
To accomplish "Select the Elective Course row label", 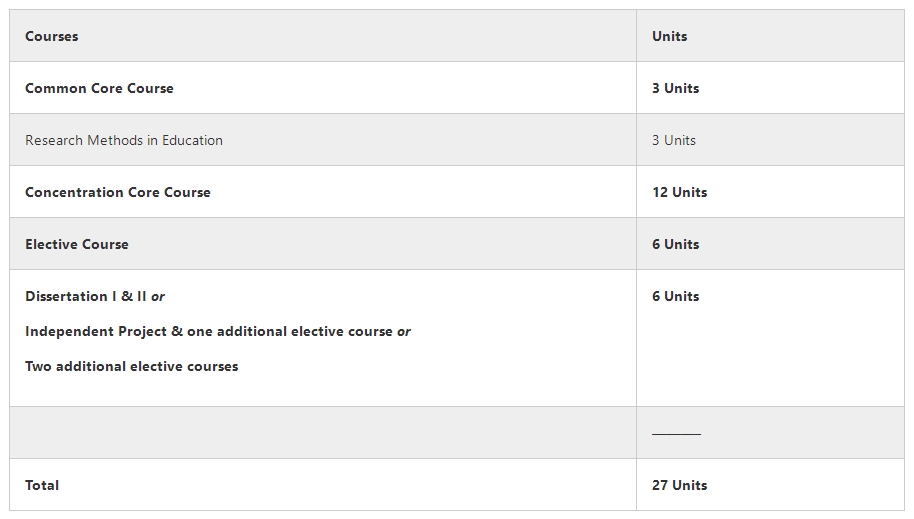I will point(77,244).
